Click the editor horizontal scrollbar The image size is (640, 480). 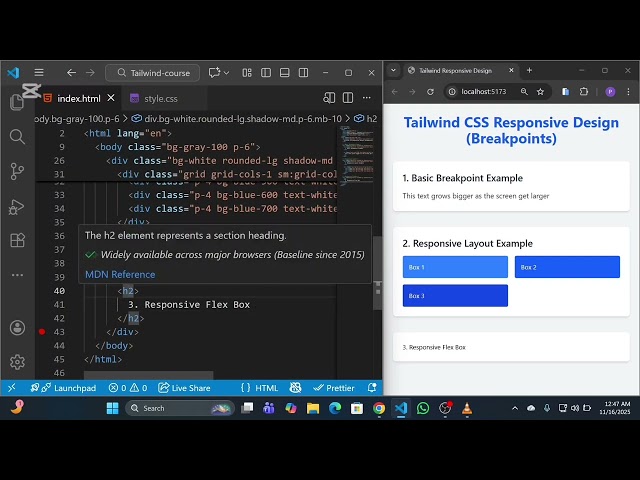(149, 375)
